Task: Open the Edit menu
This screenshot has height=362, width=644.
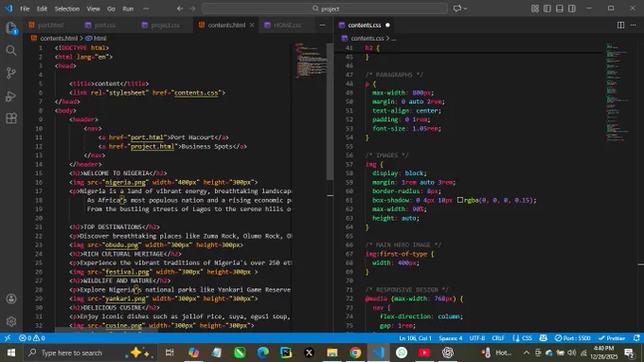Action: point(42,9)
